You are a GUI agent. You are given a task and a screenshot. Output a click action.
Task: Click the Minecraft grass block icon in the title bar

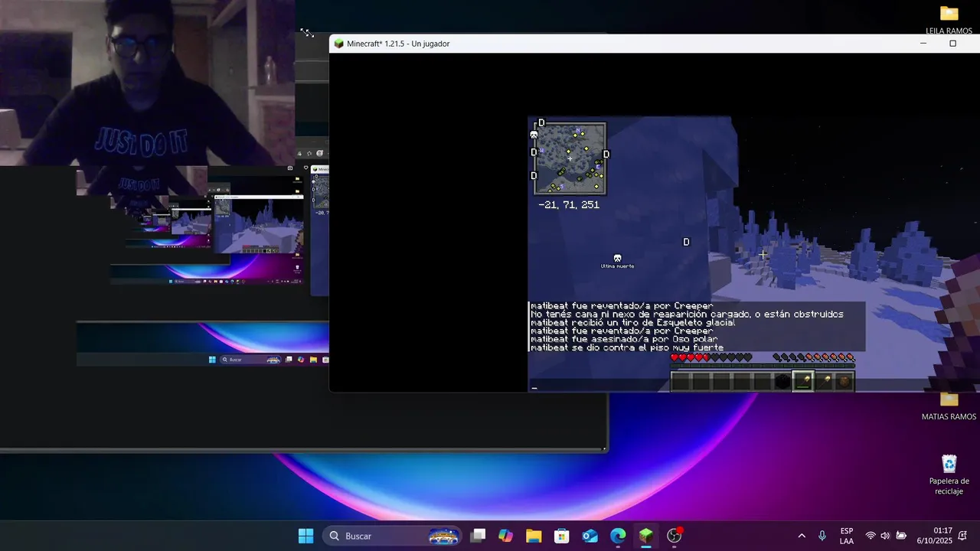(338, 44)
